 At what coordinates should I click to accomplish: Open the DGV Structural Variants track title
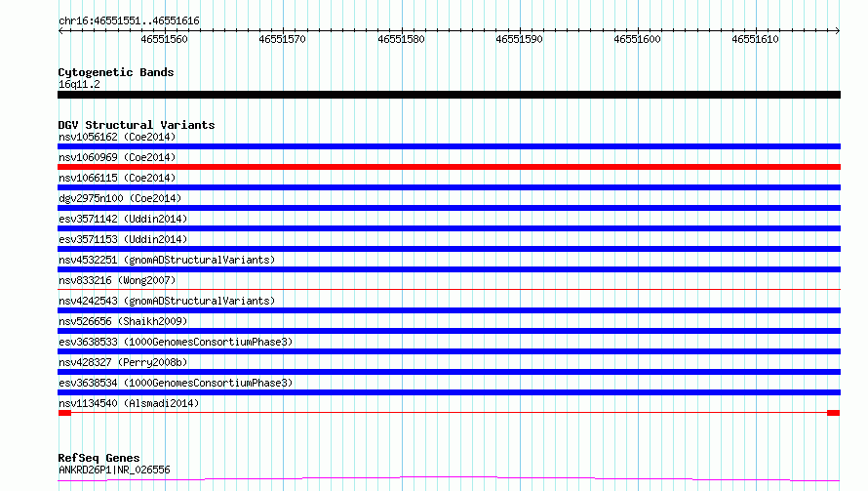pos(137,125)
